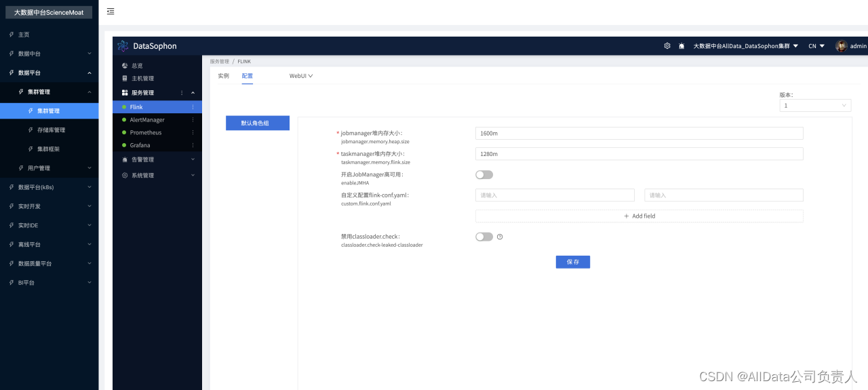The width and height of the screenshot is (868, 390).
Task: Click the first custom flink-conf.yaml key input
Action: (x=555, y=195)
